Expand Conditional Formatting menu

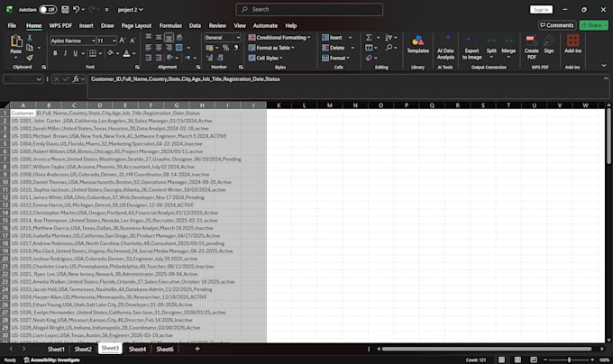tap(279, 38)
